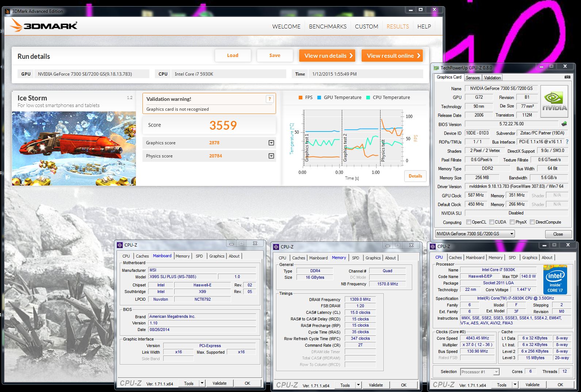Click the Save button in Run details
The width and height of the screenshot is (581, 392).
(275, 56)
